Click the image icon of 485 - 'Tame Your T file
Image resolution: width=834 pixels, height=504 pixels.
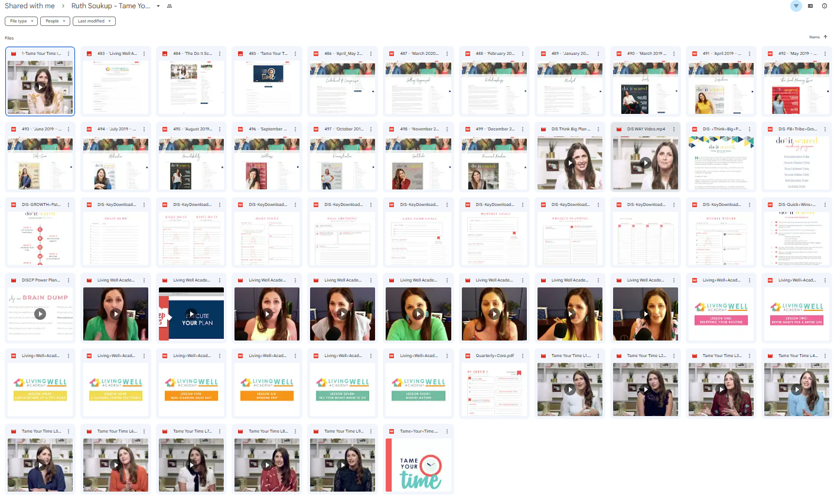(x=240, y=54)
